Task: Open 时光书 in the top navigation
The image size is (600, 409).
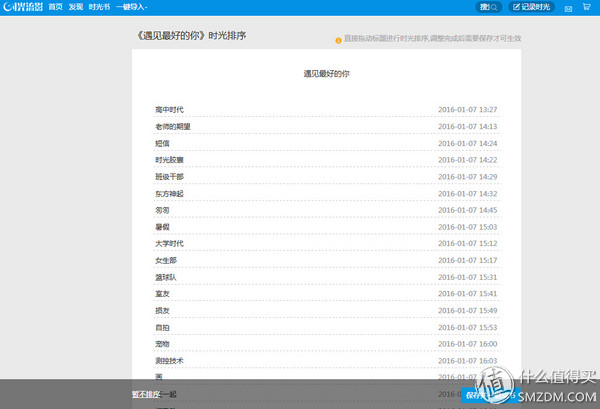Action: click(x=99, y=7)
